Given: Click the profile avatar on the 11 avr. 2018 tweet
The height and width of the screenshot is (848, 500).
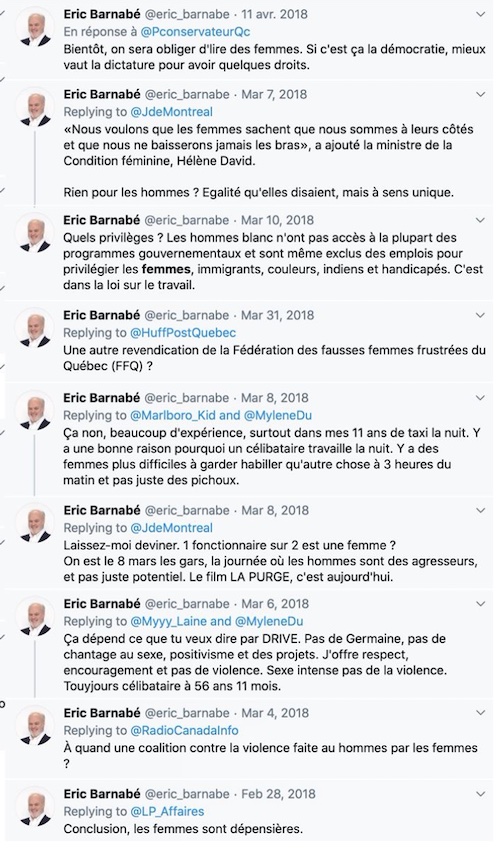Looking at the screenshot, I should 36,28.
